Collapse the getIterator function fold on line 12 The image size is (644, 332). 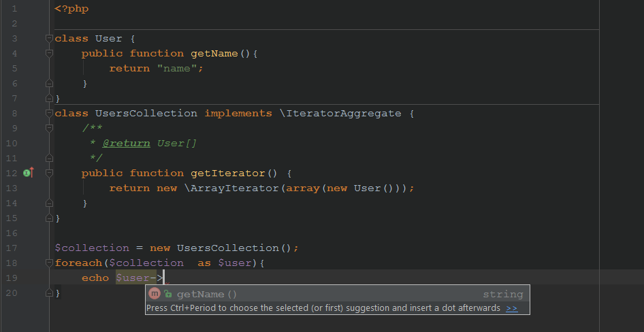[49, 173]
